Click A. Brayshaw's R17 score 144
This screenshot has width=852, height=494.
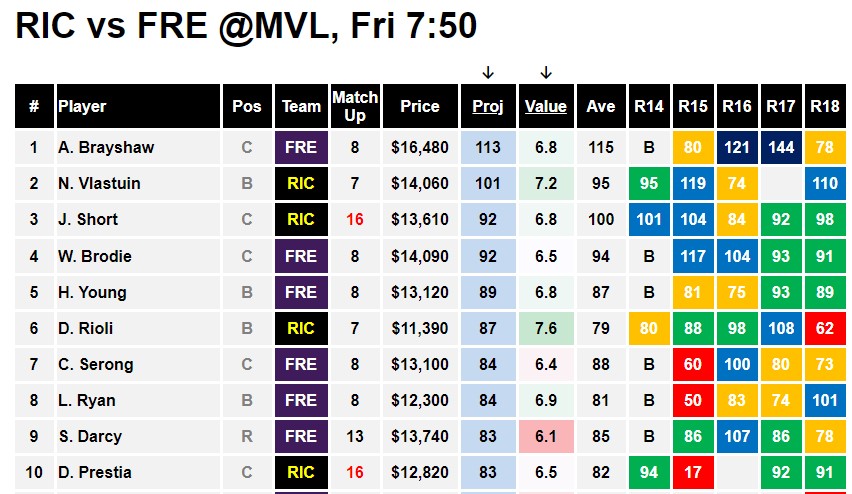pyautogui.click(x=781, y=147)
